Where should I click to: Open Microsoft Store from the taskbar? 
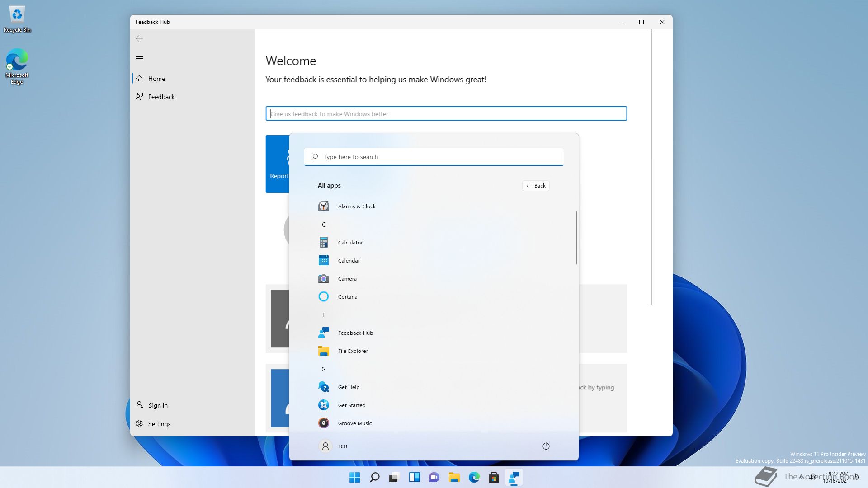tap(494, 477)
